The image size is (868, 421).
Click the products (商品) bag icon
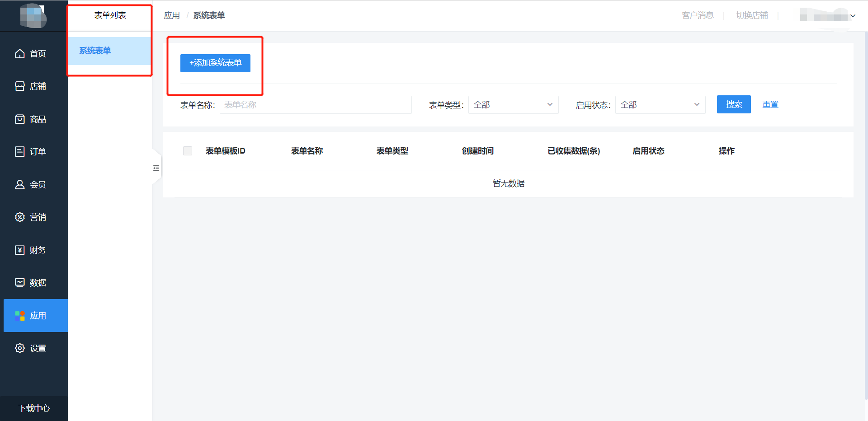click(20, 119)
